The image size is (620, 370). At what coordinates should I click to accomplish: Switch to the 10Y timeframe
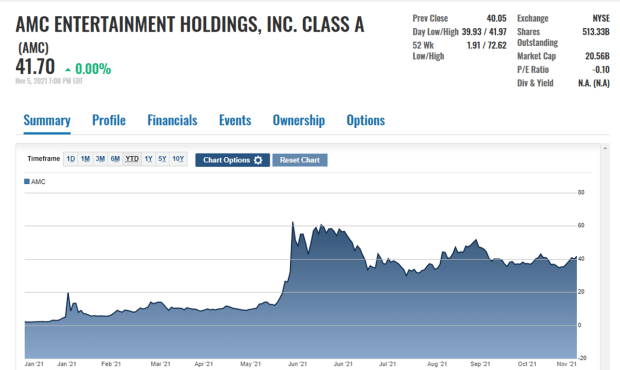click(x=178, y=159)
